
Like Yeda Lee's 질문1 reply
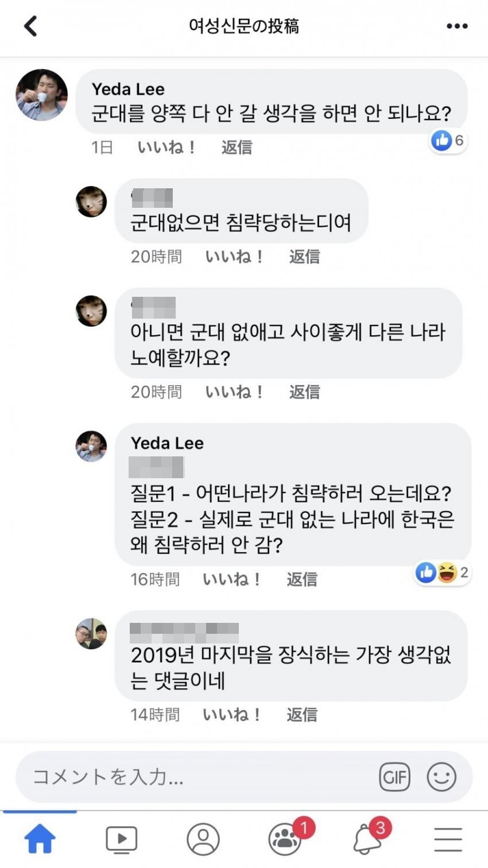[231, 579]
